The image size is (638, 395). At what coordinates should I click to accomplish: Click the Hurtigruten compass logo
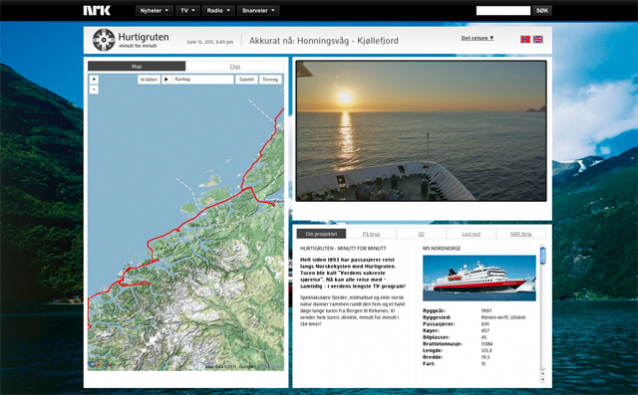tap(104, 40)
